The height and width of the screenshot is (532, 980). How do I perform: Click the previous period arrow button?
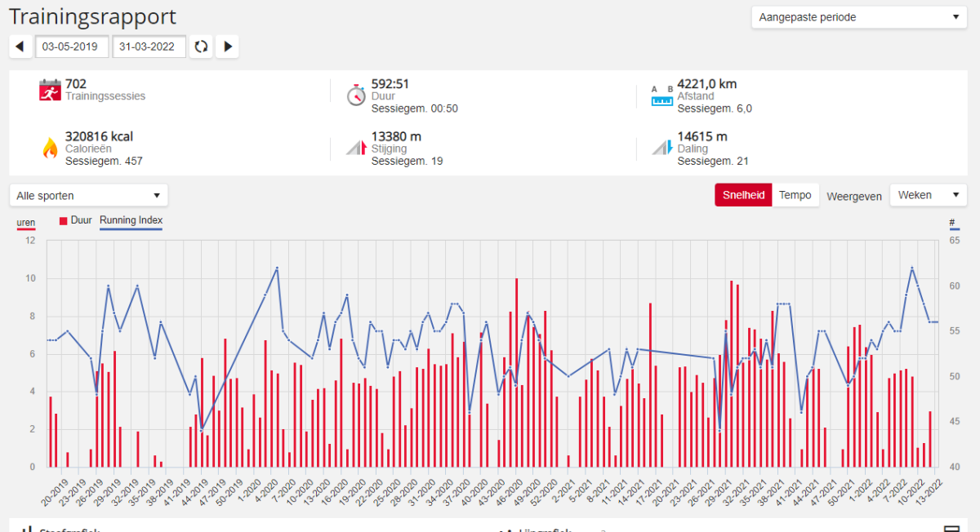(20, 47)
